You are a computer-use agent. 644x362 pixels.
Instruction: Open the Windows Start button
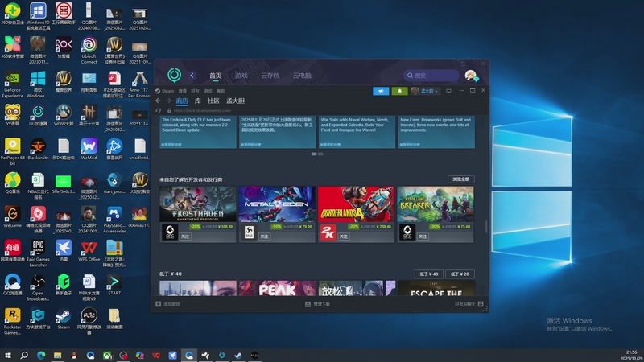pos(8,355)
